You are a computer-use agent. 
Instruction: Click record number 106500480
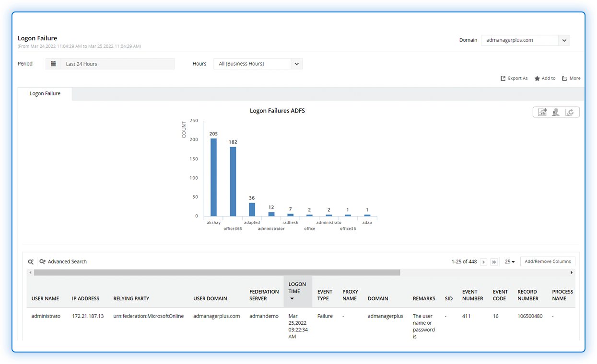[x=530, y=316]
